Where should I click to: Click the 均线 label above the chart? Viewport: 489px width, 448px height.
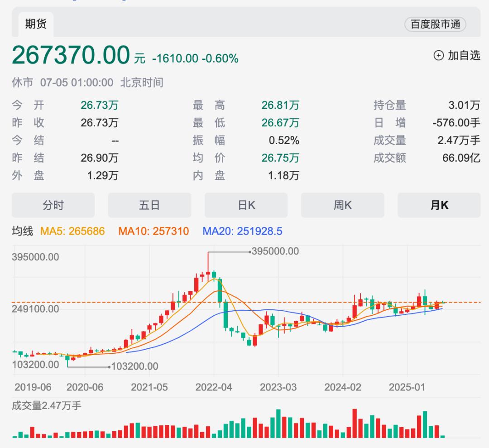click(x=22, y=231)
